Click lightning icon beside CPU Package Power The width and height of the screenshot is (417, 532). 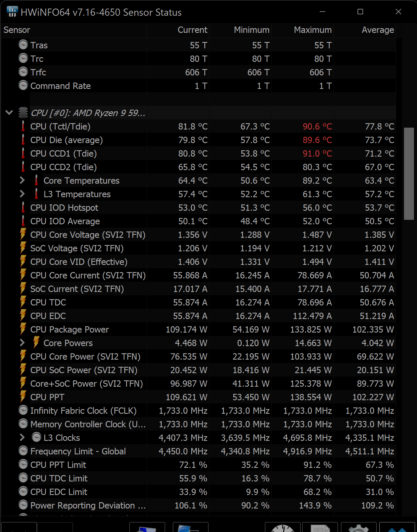(x=23, y=329)
